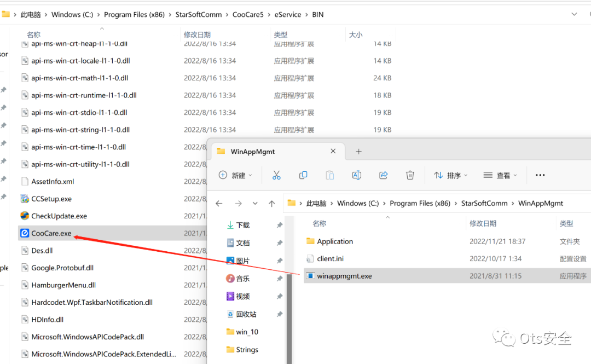Image resolution: width=591 pixels, height=364 pixels.
Task: Click the pin icon beside 文档
Action: click(x=279, y=243)
